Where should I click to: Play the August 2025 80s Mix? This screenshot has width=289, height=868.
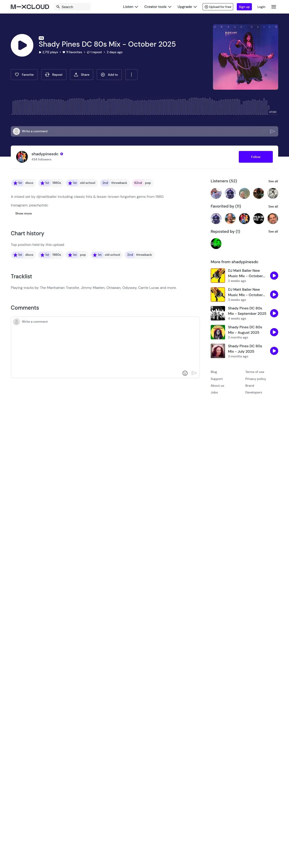pyautogui.click(x=274, y=332)
